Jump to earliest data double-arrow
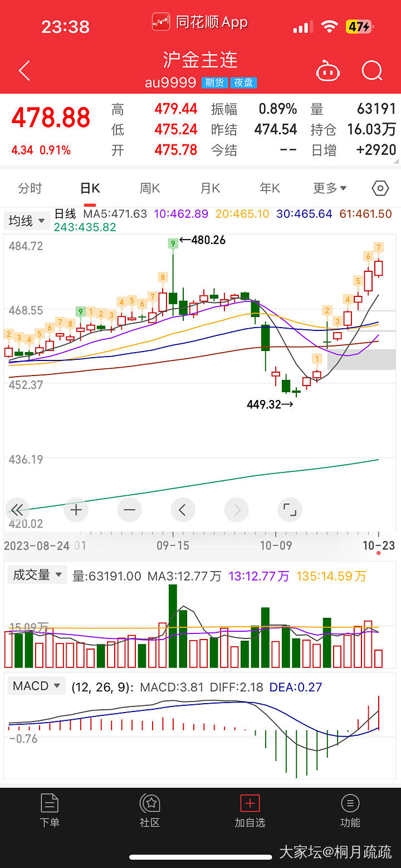 [17, 509]
